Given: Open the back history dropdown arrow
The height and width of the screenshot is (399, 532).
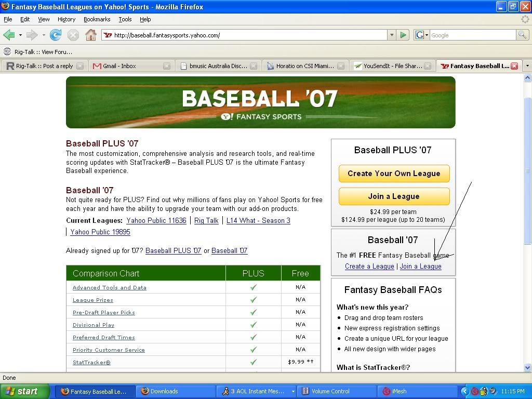Looking at the screenshot, I should [20, 35].
